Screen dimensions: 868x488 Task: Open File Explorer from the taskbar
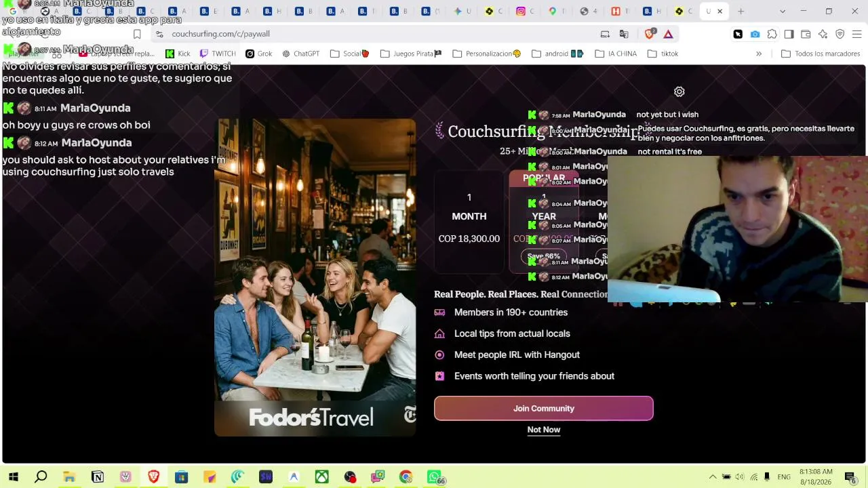pos(69,477)
